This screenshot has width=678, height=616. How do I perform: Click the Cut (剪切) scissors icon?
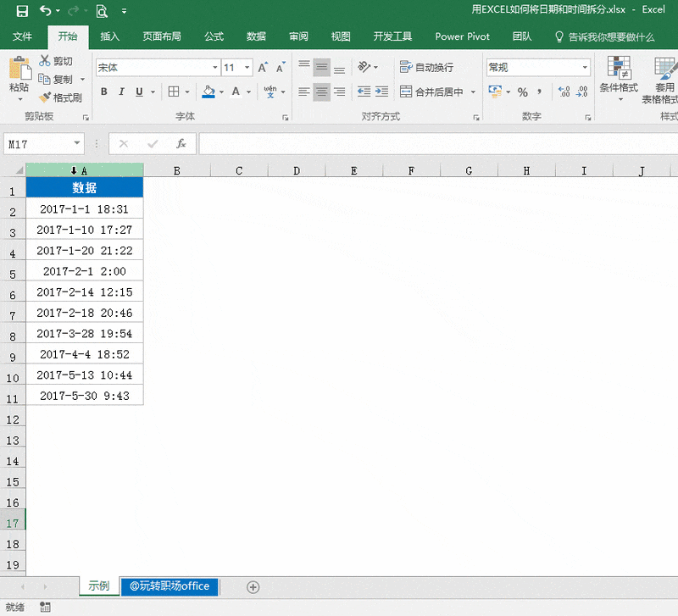45,61
